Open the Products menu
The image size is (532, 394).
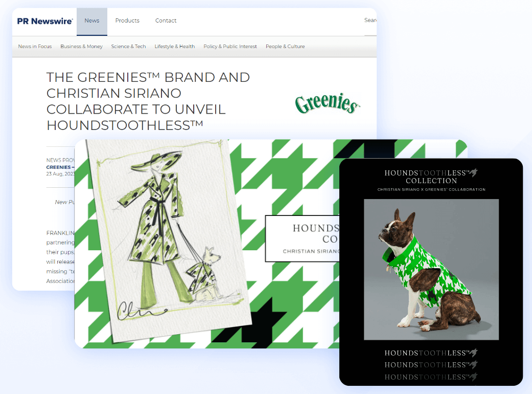coord(127,20)
